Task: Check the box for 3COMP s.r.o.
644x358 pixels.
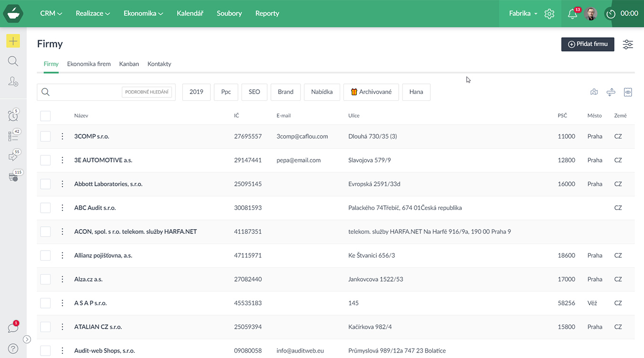Action: 45,137
